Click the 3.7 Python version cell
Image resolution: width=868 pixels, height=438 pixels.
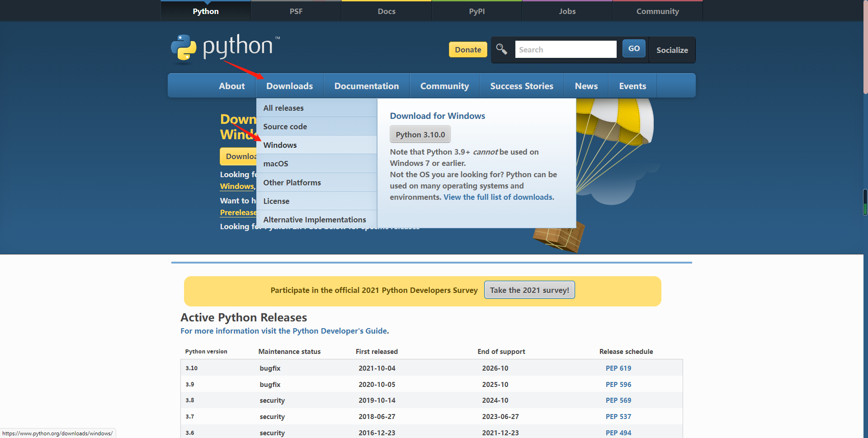(189, 416)
